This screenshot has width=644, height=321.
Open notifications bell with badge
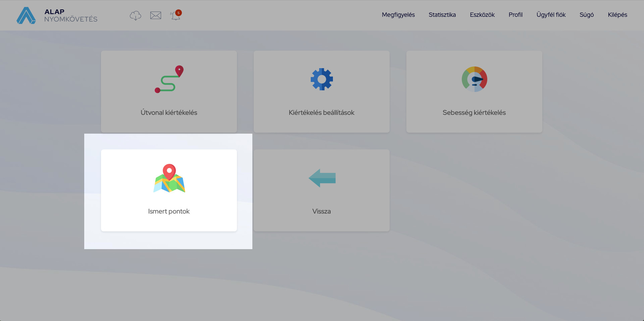coord(176,15)
